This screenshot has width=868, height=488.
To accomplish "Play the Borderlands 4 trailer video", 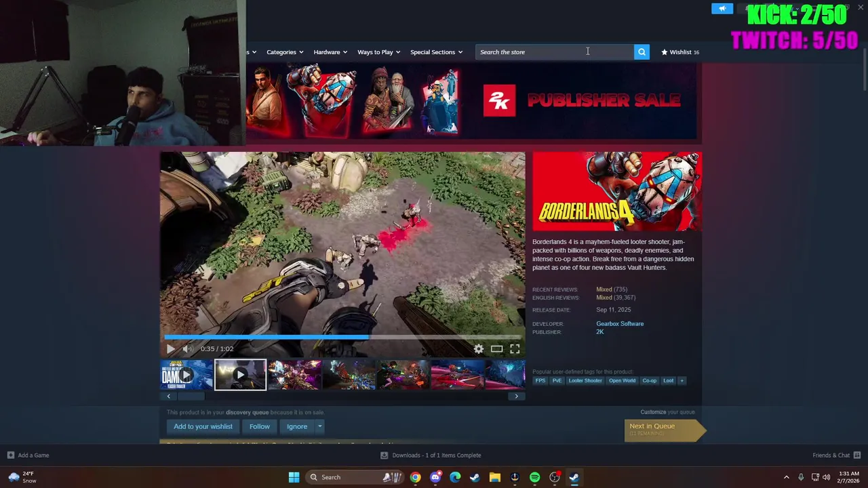I will click(170, 349).
